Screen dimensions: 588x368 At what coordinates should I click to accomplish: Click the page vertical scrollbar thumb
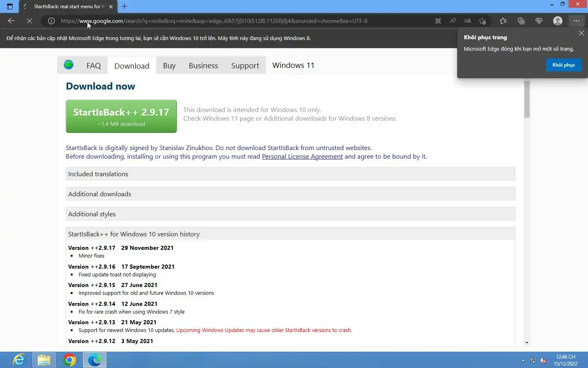(527, 99)
